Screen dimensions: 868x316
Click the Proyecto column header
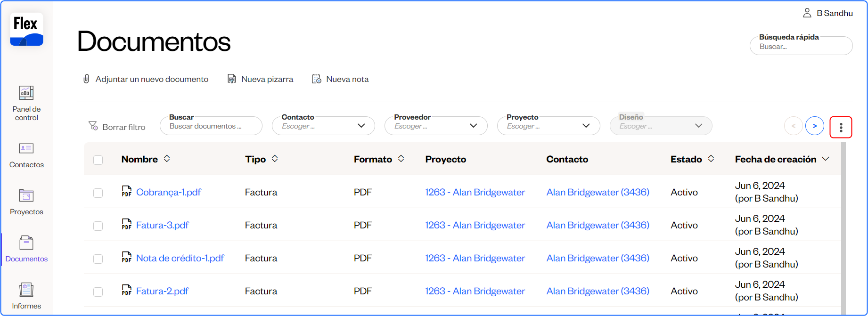click(x=445, y=159)
